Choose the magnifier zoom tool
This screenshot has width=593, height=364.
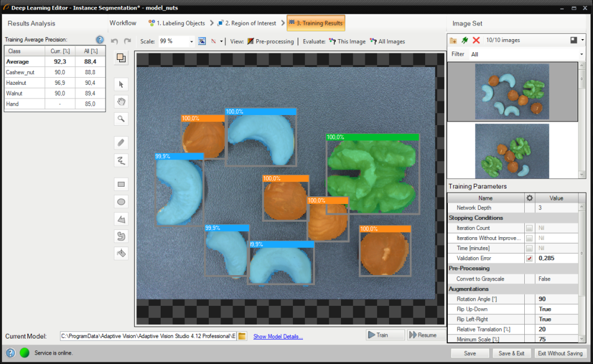121,119
